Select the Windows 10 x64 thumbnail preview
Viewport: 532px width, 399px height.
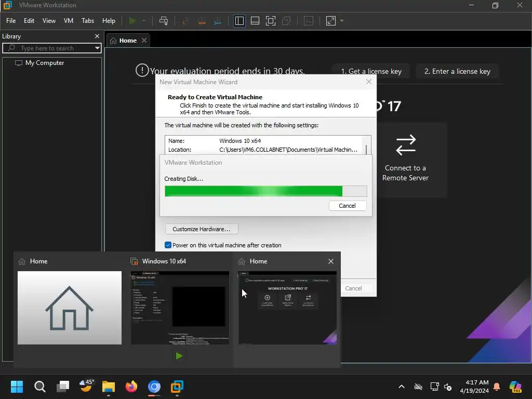(x=180, y=308)
